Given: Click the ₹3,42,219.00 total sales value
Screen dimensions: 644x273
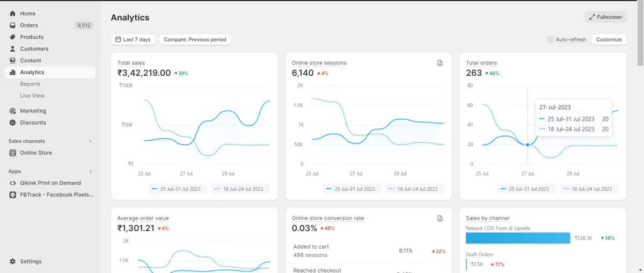Looking at the screenshot, I should pos(144,73).
